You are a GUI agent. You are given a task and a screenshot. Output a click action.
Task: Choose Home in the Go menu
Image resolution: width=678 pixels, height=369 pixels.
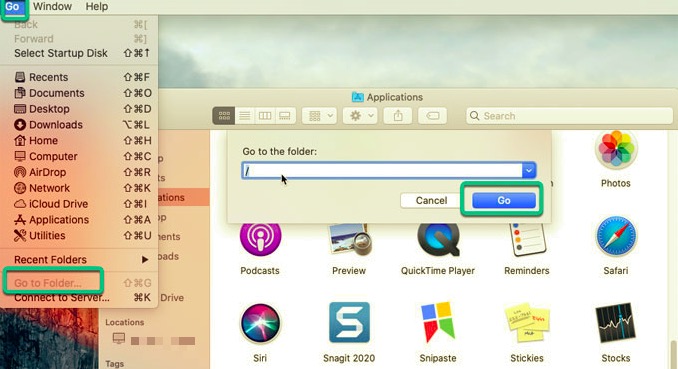point(79,141)
